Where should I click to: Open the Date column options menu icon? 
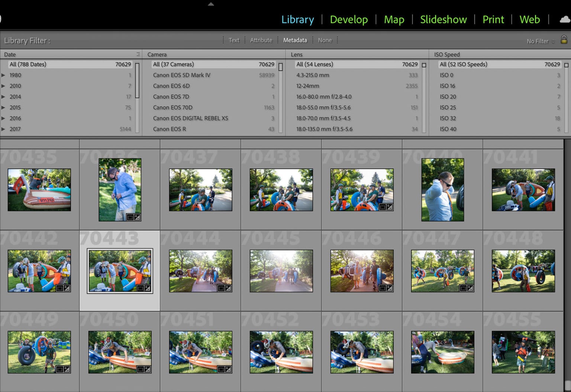(138, 54)
